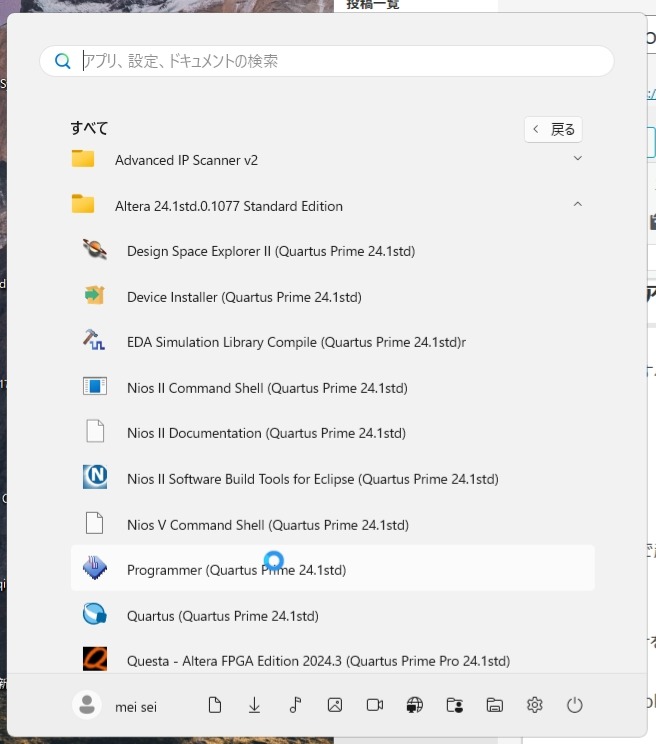This screenshot has width=656, height=744.
Task: Select EDA Simulation Library Compile text
Action: point(296,342)
